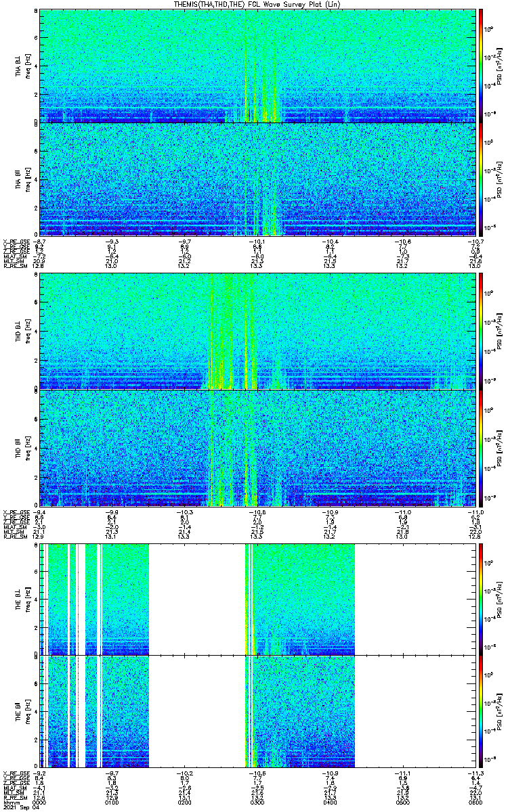Click the '0200' time tick label
This screenshot has height=812, width=508.
(x=185, y=802)
